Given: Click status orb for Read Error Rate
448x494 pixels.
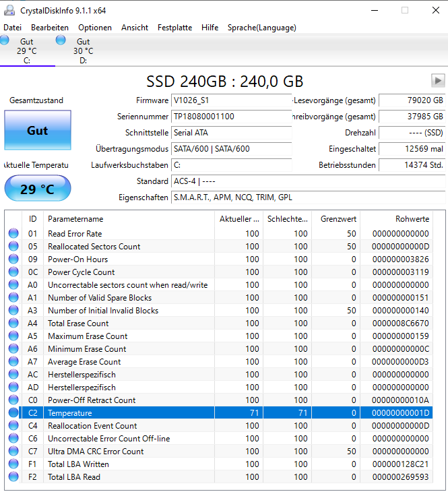Looking at the screenshot, I should (13, 233).
